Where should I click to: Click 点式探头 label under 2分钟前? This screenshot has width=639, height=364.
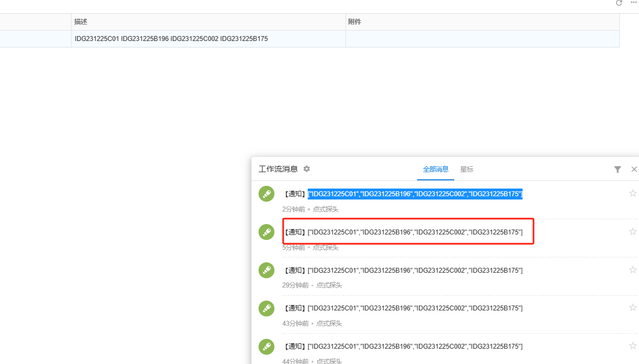326,209
